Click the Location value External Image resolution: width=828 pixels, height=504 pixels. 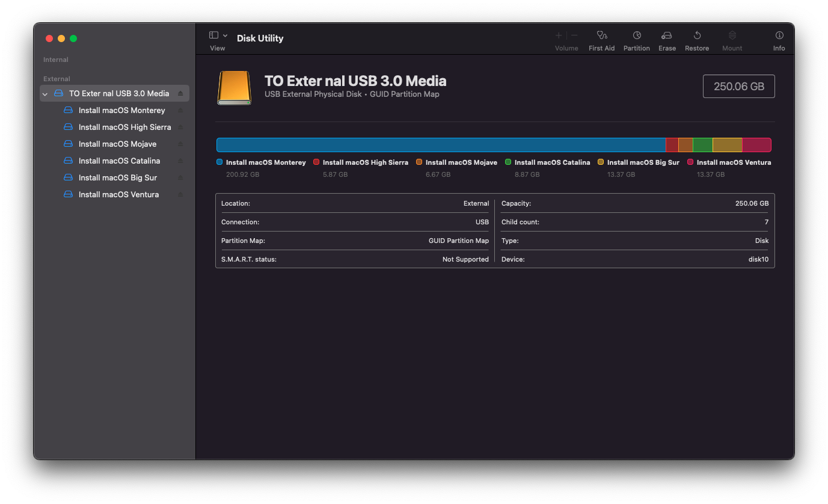[x=476, y=203]
